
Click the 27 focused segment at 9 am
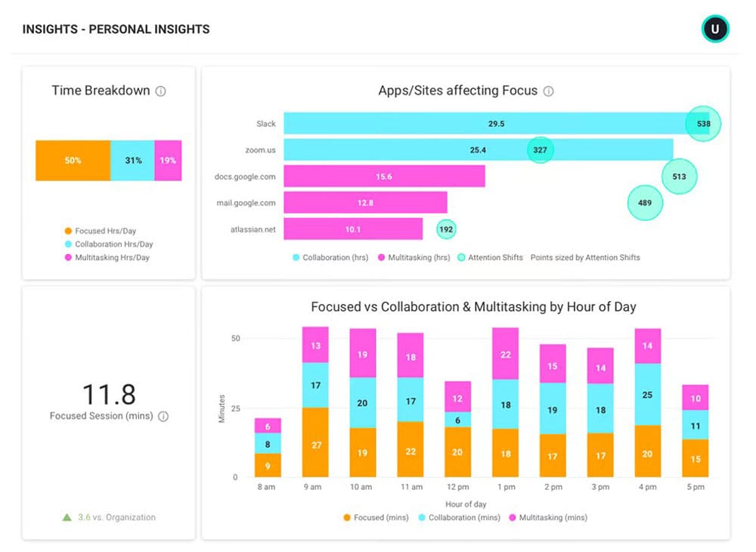point(315,444)
